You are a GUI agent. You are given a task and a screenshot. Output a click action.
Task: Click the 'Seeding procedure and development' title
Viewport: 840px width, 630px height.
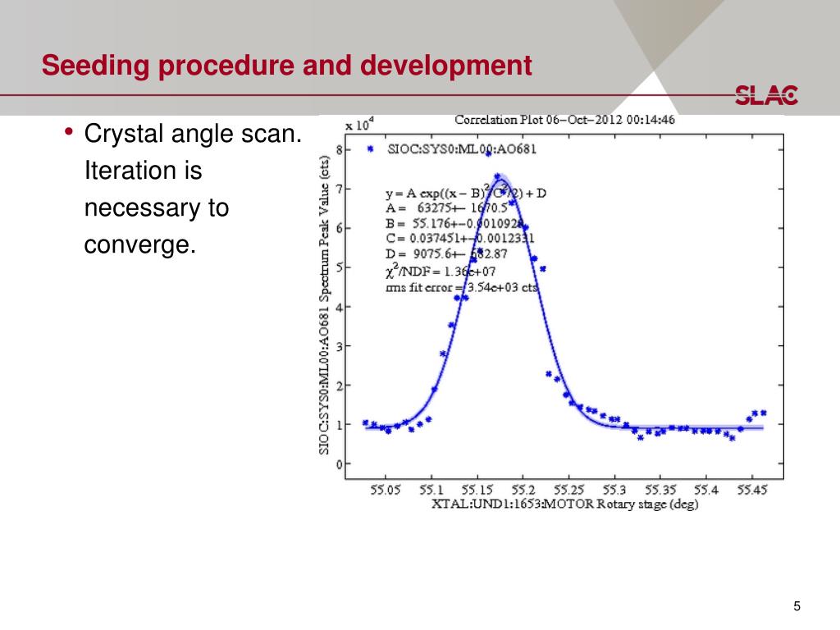(x=286, y=66)
